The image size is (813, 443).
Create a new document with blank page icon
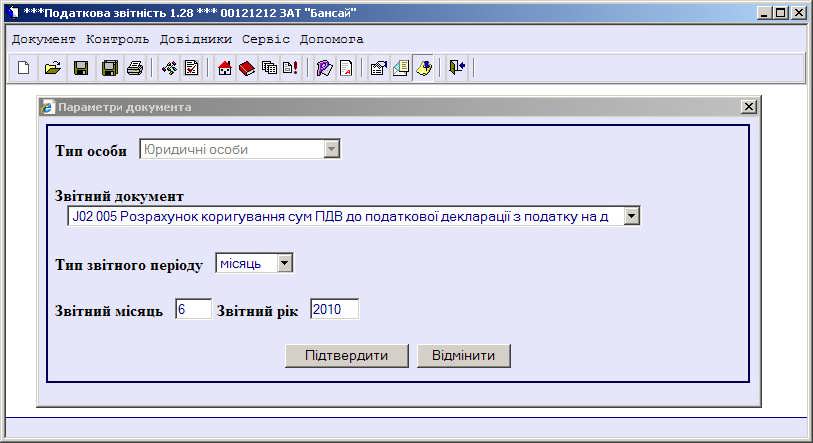pyautogui.click(x=23, y=68)
